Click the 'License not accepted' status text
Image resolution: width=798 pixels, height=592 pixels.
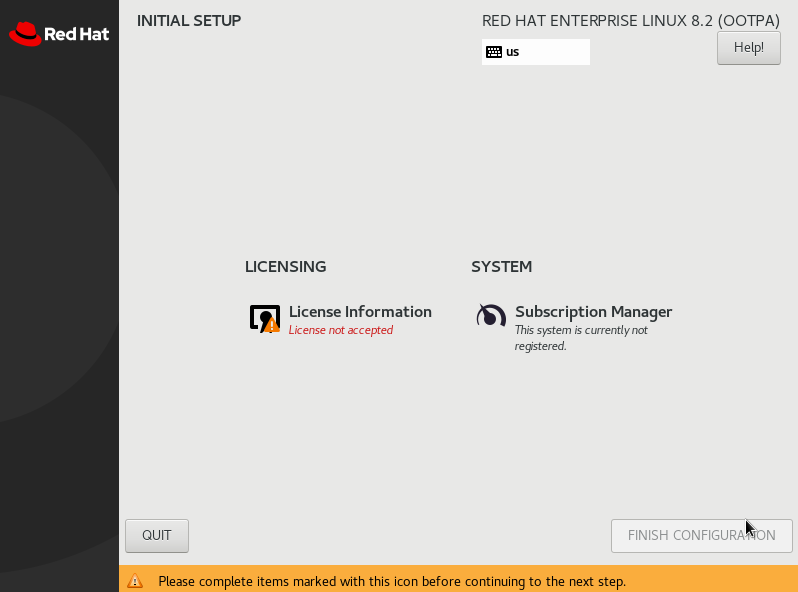click(x=341, y=330)
